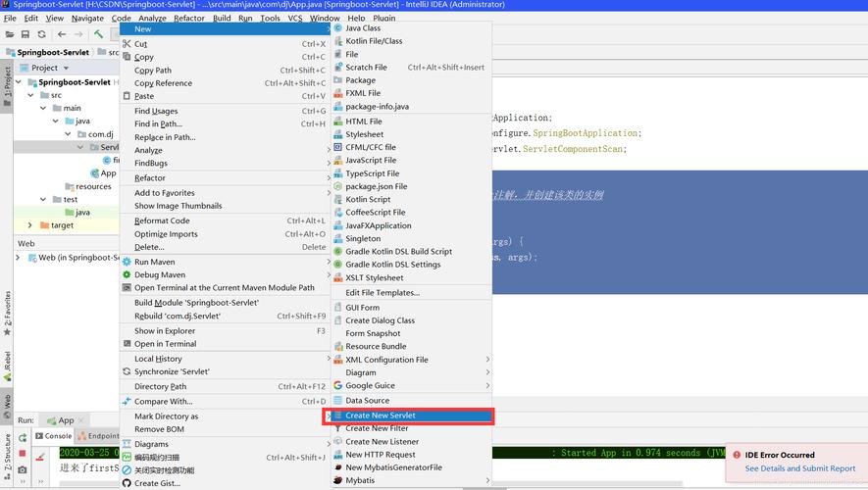The width and height of the screenshot is (868, 490).
Task: Choose Create New Servlet option
Action: click(x=411, y=416)
